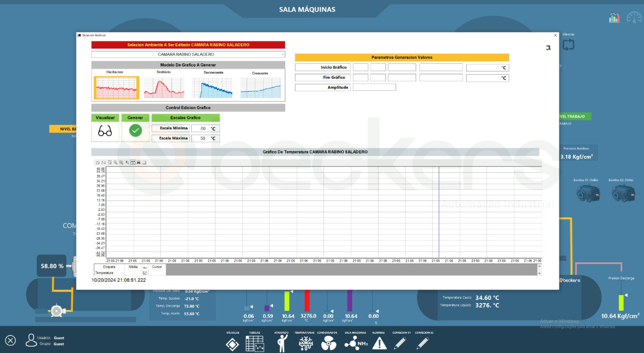Click the Escala Máxima value field
The width and height of the screenshot is (644, 353).
tap(205, 138)
